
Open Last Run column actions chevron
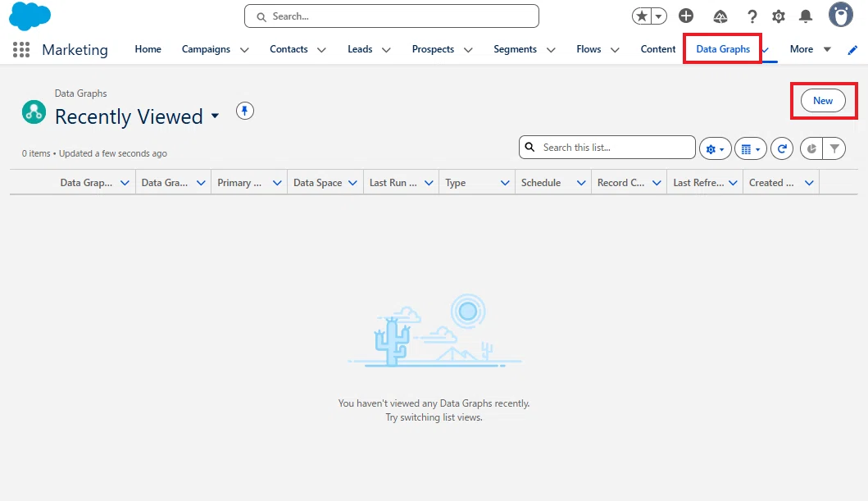click(x=429, y=183)
